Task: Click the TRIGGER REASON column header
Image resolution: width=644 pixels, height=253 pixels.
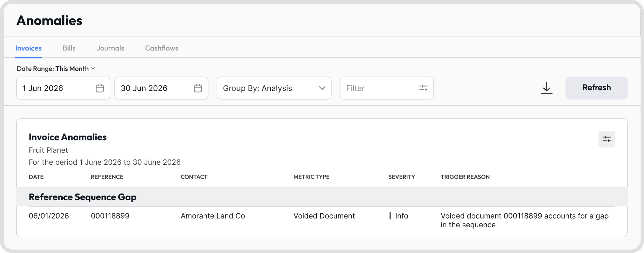Action: (x=465, y=177)
